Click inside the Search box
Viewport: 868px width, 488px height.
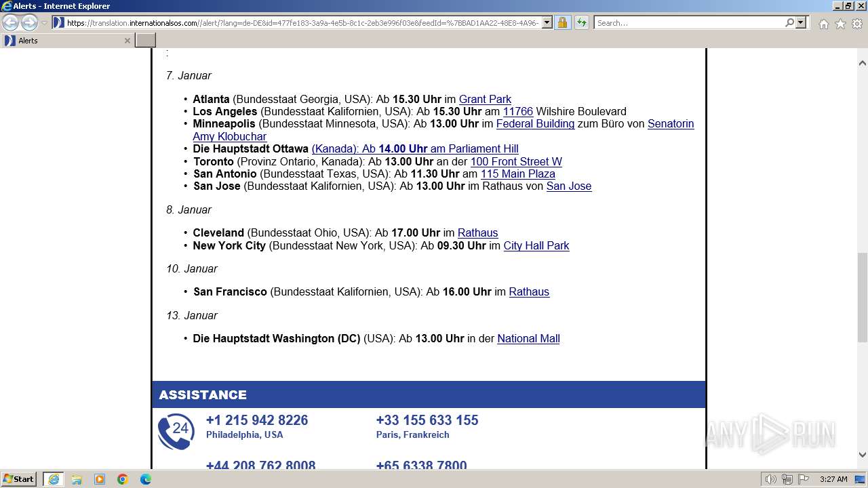tap(689, 22)
